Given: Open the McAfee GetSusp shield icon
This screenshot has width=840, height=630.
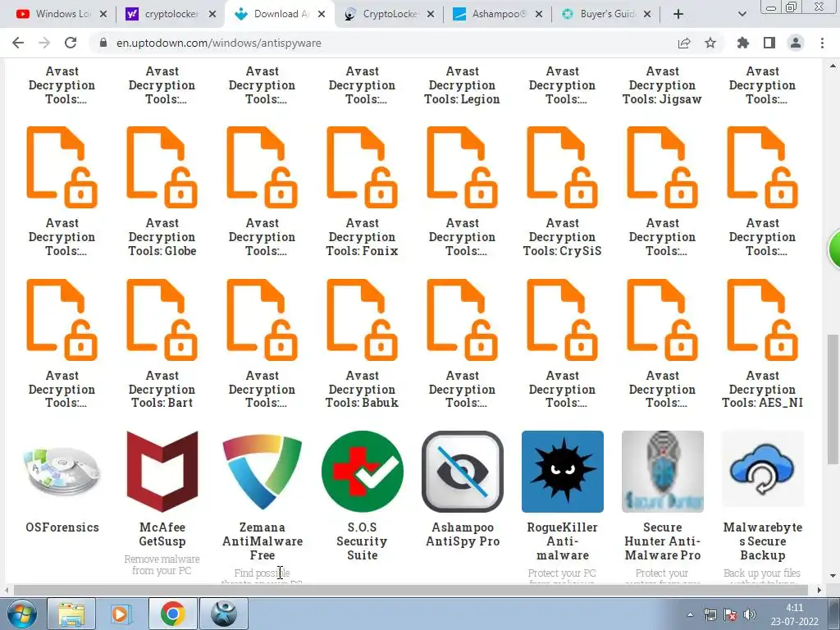Looking at the screenshot, I should pyautogui.click(x=162, y=472).
